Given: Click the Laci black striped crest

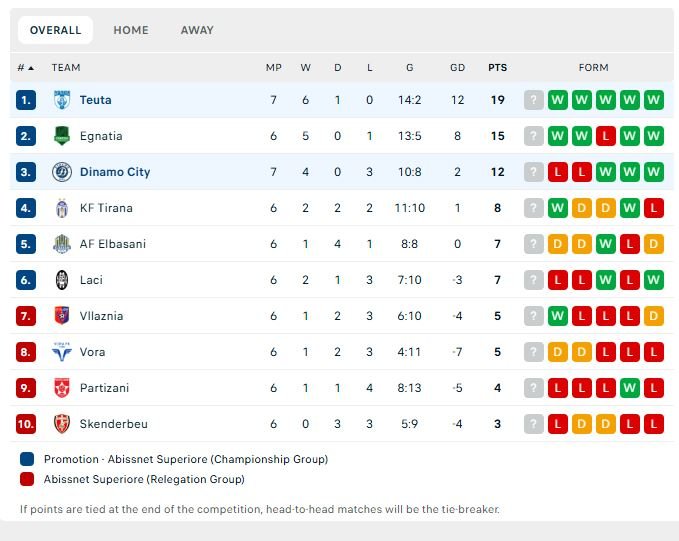Looking at the screenshot, I should (x=61, y=280).
